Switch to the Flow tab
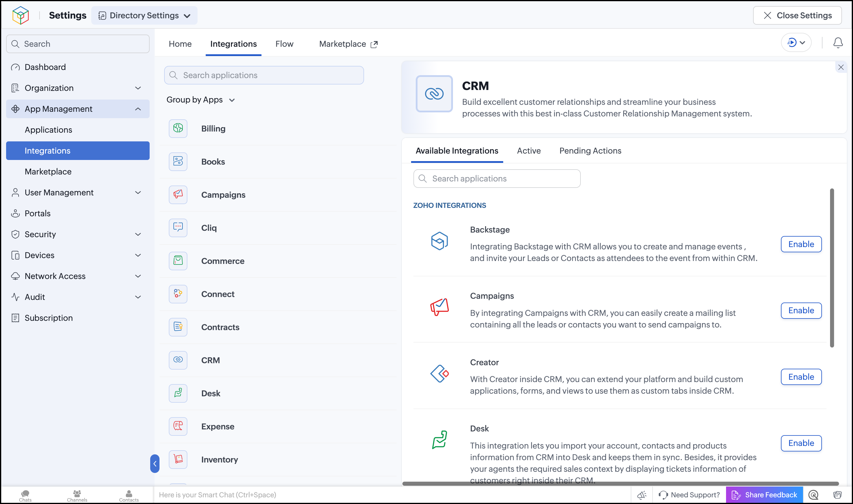This screenshot has width=853, height=504. click(284, 44)
